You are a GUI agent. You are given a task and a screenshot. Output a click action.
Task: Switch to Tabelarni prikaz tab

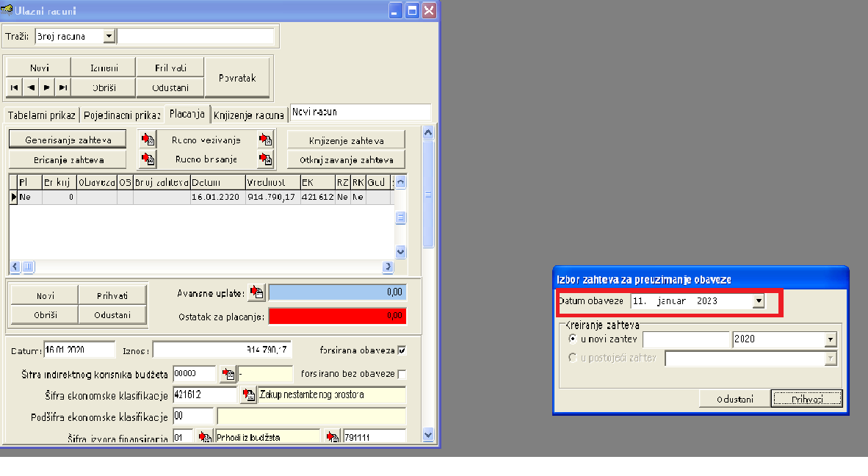42,115
